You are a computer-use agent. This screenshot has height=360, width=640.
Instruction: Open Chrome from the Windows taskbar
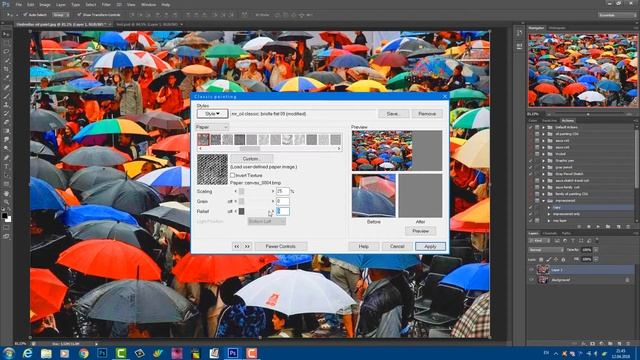84,353
